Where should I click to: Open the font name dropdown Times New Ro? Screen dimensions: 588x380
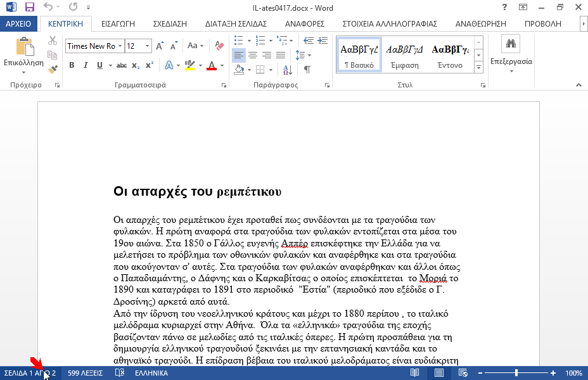pos(120,46)
